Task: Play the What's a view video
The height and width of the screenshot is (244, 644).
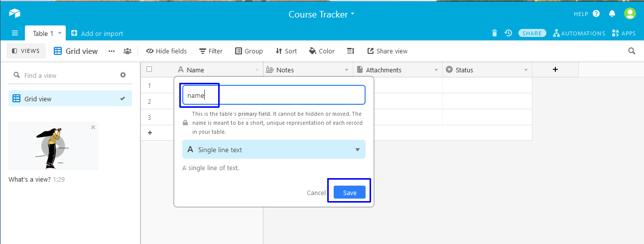Action: 53,146
